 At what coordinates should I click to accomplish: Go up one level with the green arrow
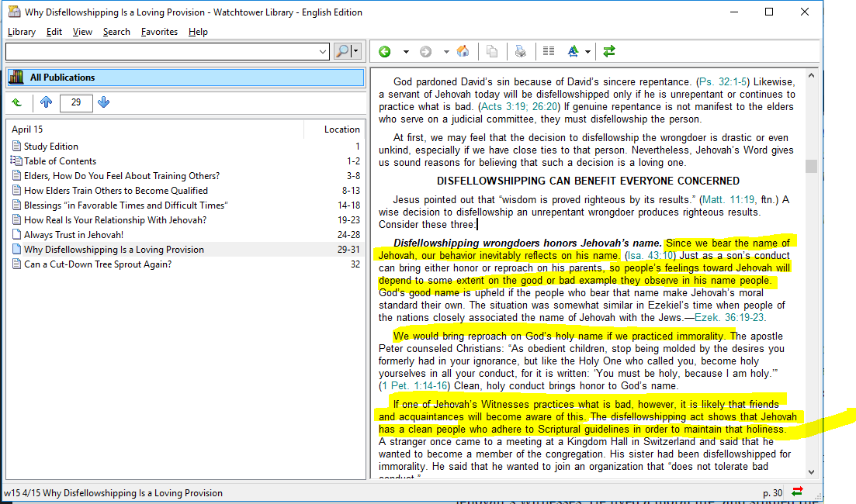tap(17, 102)
